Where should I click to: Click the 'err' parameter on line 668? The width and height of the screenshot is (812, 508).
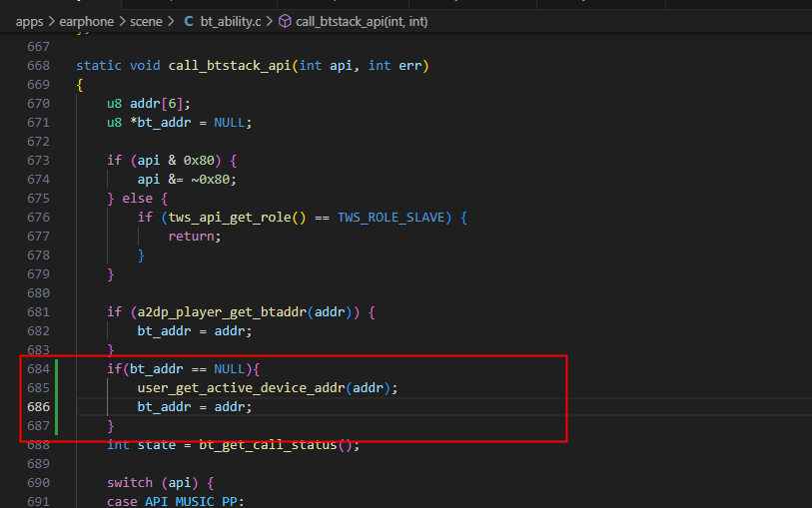point(409,66)
